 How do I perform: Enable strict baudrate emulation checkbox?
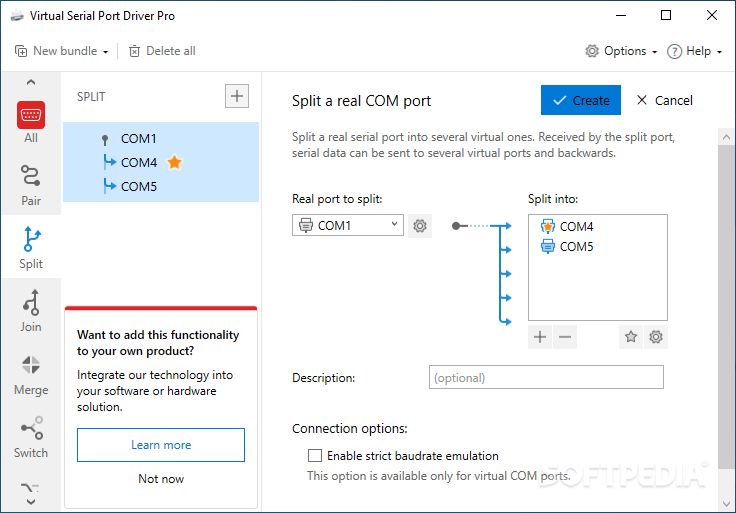point(314,456)
